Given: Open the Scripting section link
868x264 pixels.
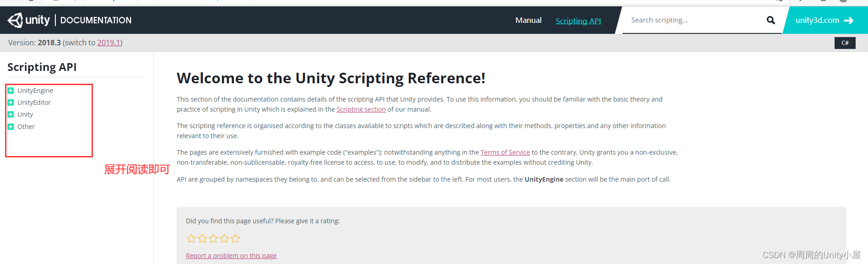Looking at the screenshot, I should click(361, 109).
